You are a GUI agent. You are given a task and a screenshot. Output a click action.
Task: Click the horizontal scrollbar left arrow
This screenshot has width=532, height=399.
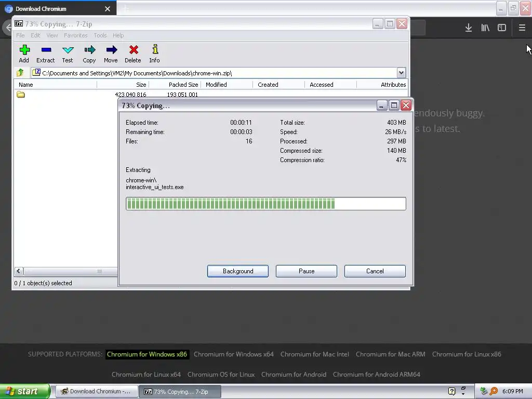(19, 271)
